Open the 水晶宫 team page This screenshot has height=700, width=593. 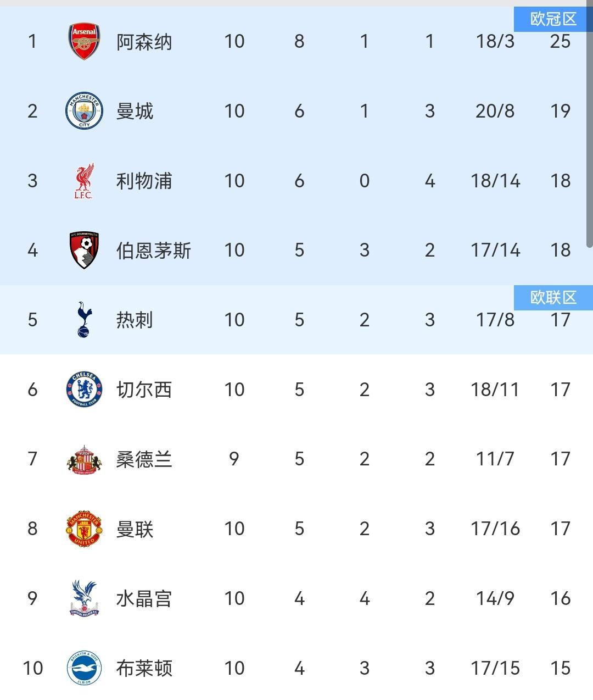(x=144, y=598)
